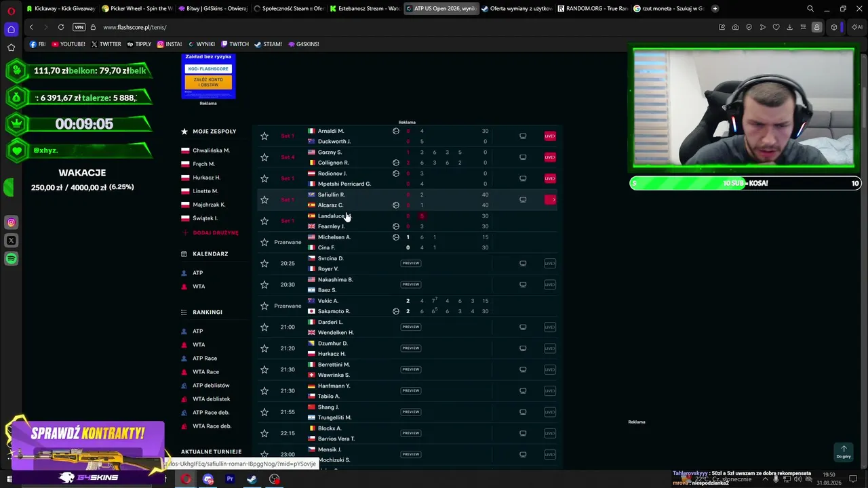Take a snapshot with camera icon
This screenshot has width=868, height=488.
click(736, 27)
